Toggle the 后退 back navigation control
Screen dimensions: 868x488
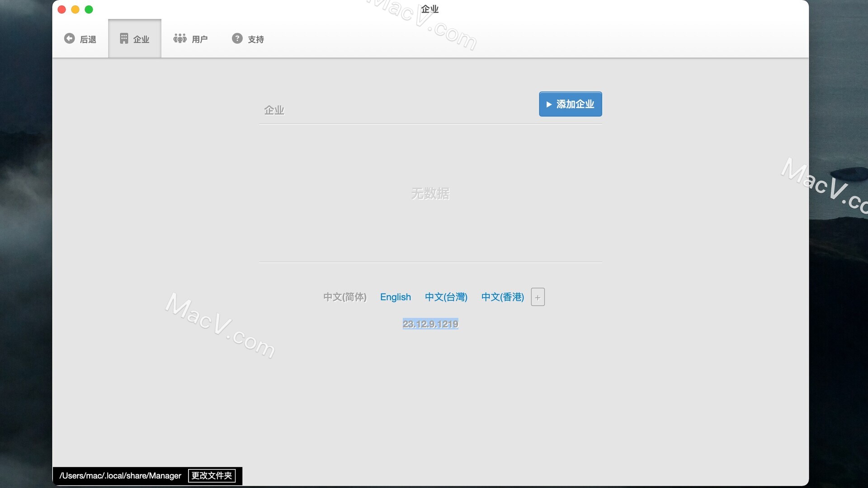click(80, 38)
